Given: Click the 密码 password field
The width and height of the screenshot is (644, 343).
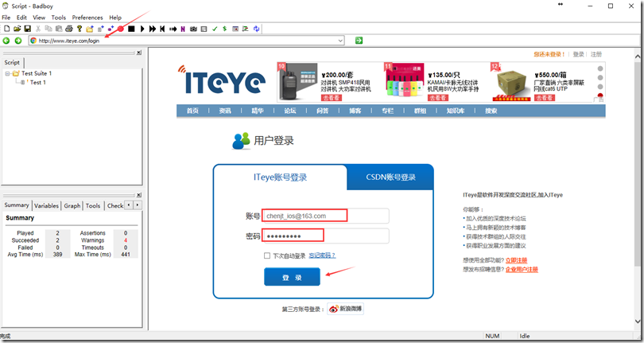Looking at the screenshot, I should point(326,236).
